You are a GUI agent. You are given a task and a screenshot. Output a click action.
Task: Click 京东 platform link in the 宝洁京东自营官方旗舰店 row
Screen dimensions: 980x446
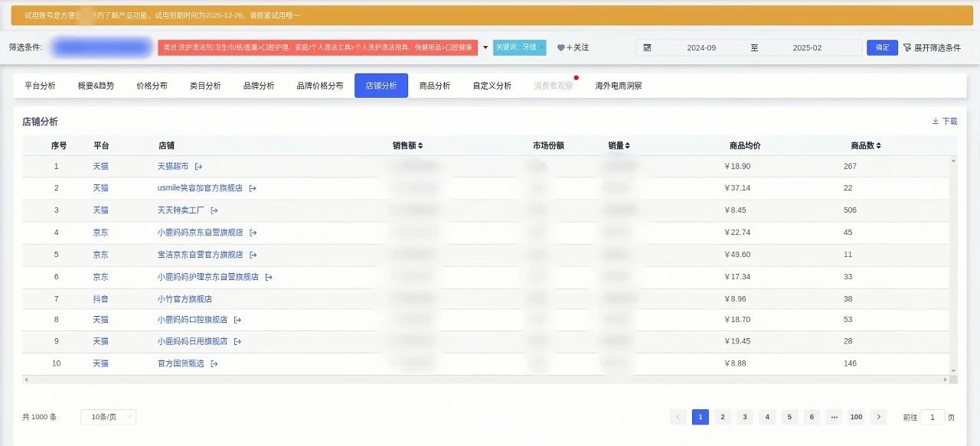pos(101,255)
